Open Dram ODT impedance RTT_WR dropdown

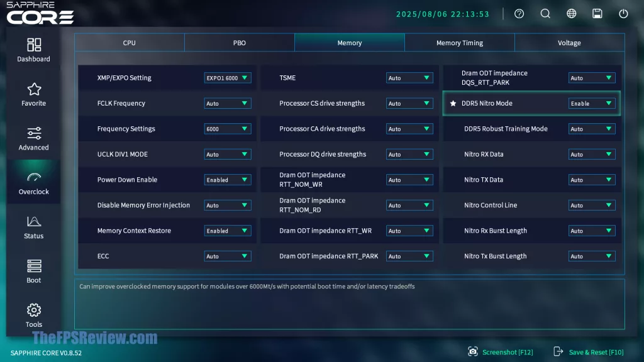click(x=409, y=231)
